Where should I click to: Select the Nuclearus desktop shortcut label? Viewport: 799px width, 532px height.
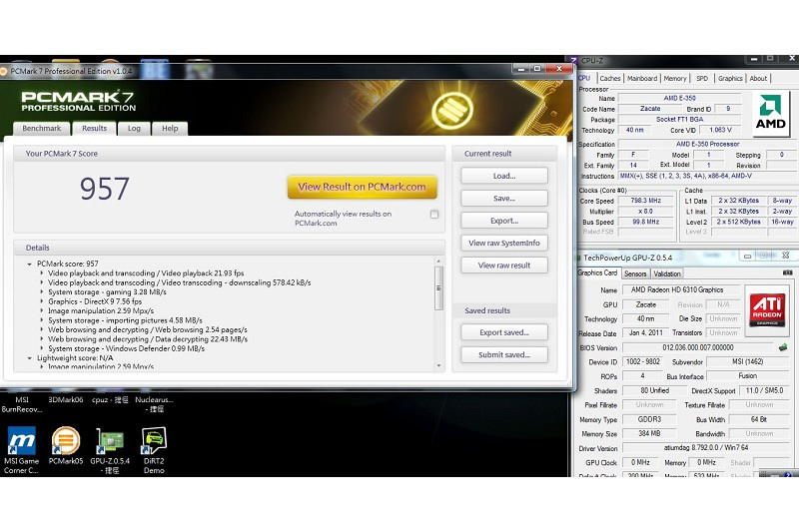(154, 404)
